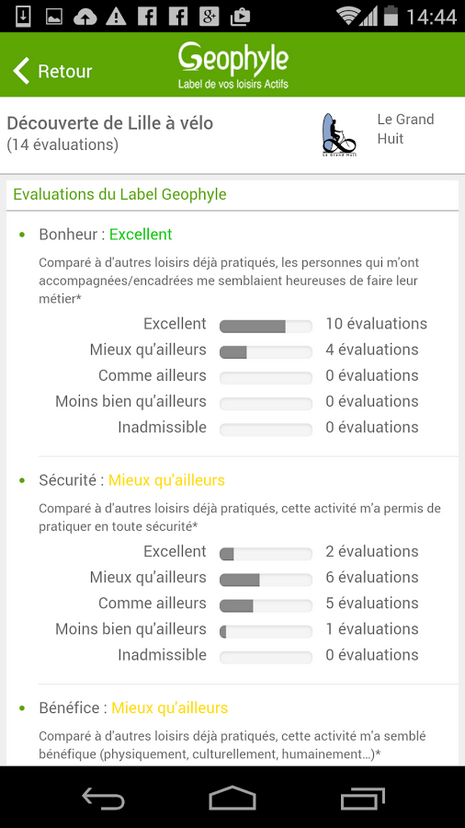Tap the Wi-Fi signal status icon

(x=348, y=16)
